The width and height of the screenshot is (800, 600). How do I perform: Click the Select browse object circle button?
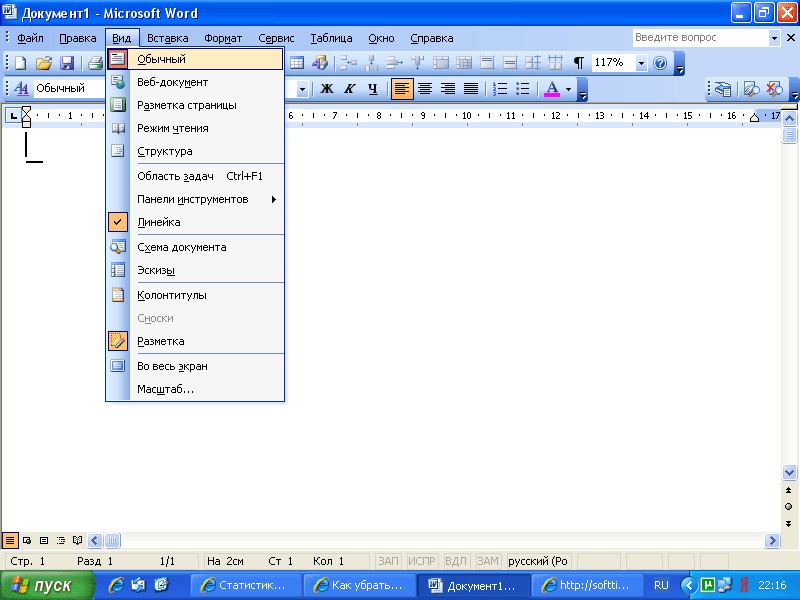789,507
